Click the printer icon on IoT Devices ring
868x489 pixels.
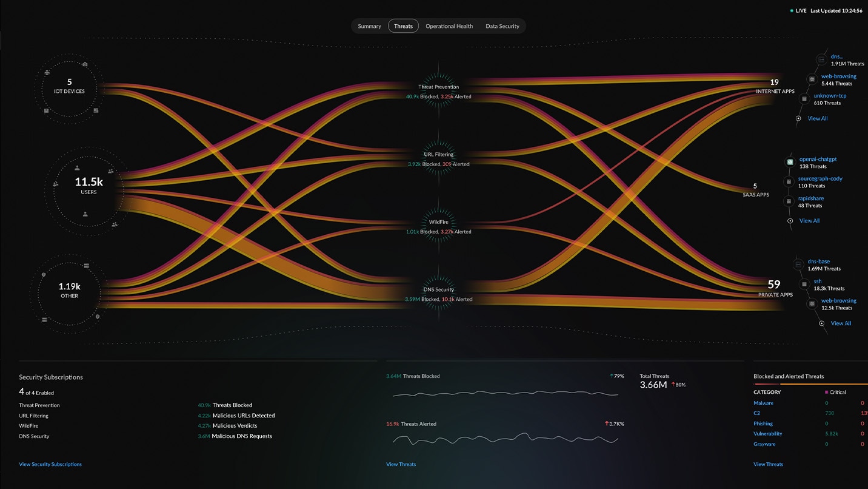(46, 73)
